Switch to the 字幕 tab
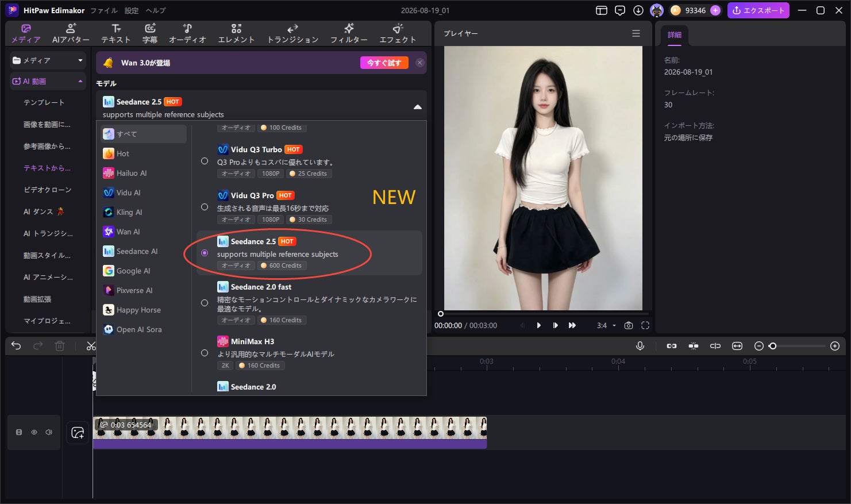Viewport: 851px width, 504px height. 150,33
